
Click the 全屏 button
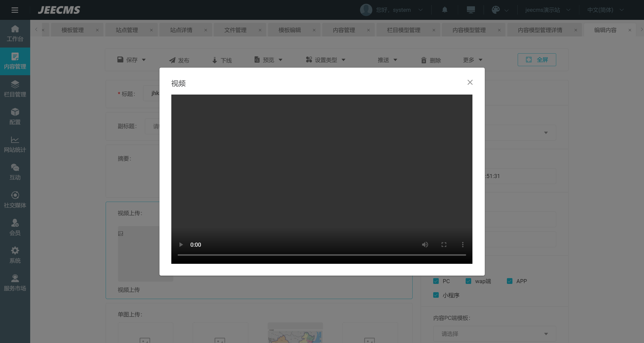(537, 60)
